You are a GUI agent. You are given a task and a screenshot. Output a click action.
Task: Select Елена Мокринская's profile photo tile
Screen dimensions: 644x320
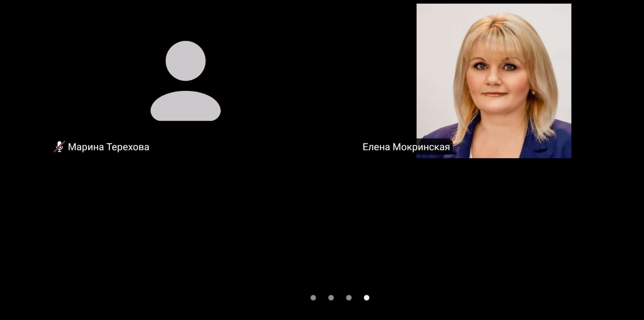(494, 81)
